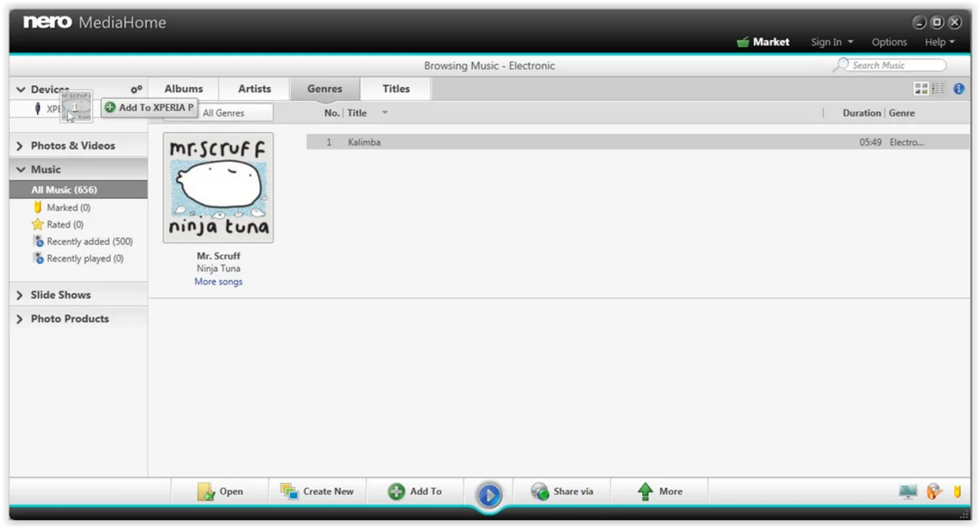Click the Title column sort arrow
This screenshot has height=528, width=980.
point(384,113)
